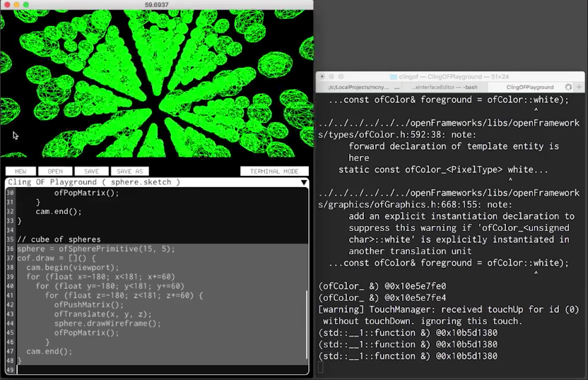
Task: Click the OPEN button
Action: (x=55, y=171)
